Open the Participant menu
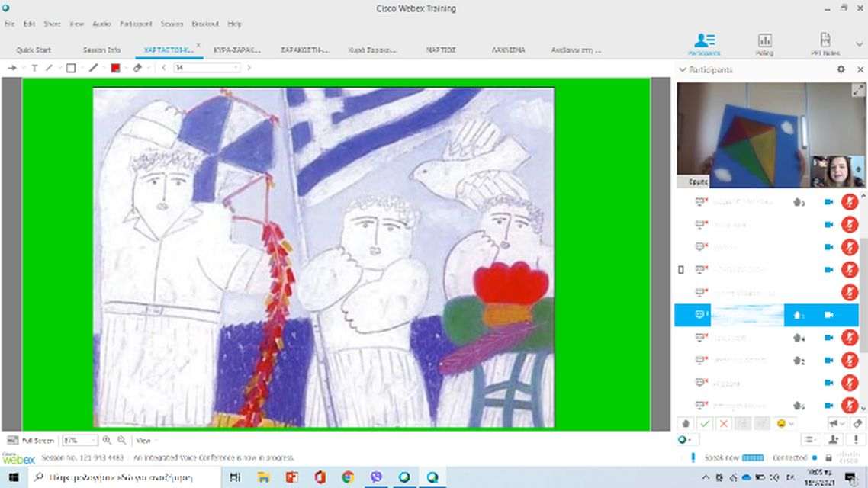Image resolution: width=868 pixels, height=488 pixels. click(x=136, y=24)
